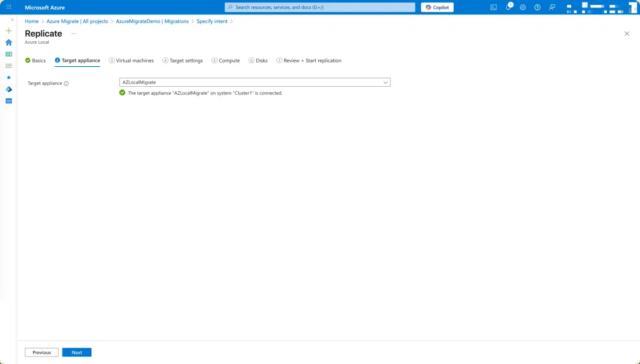Image resolution: width=640 pixels, height=364 pixels.
Task: Click the Feedback icon in header
Action: 552,7
